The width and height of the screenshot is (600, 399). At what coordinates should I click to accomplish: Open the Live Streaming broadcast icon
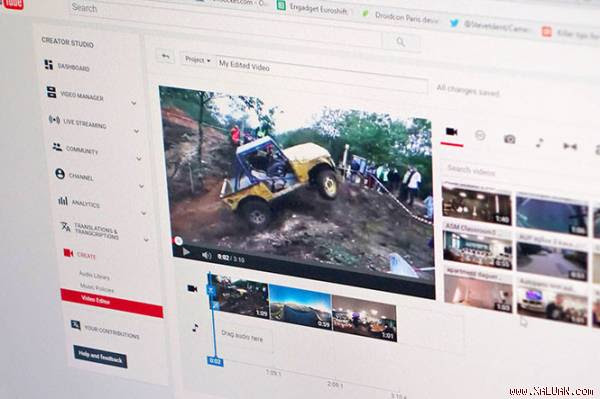pos(54,120)
